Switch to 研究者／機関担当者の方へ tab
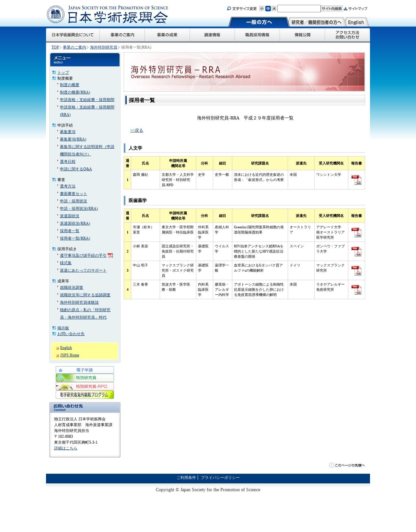This screenshot has width=416, height=532. [316, 22]
